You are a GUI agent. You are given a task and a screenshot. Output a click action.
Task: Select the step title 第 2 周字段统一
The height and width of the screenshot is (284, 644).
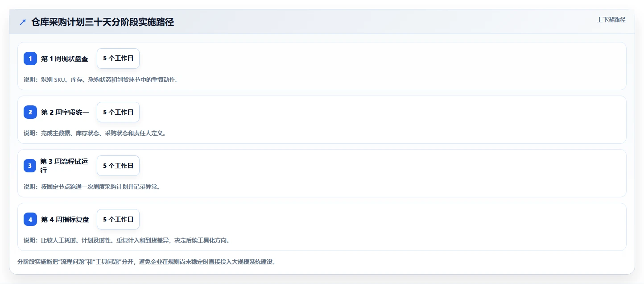click(x=65, y=112)
